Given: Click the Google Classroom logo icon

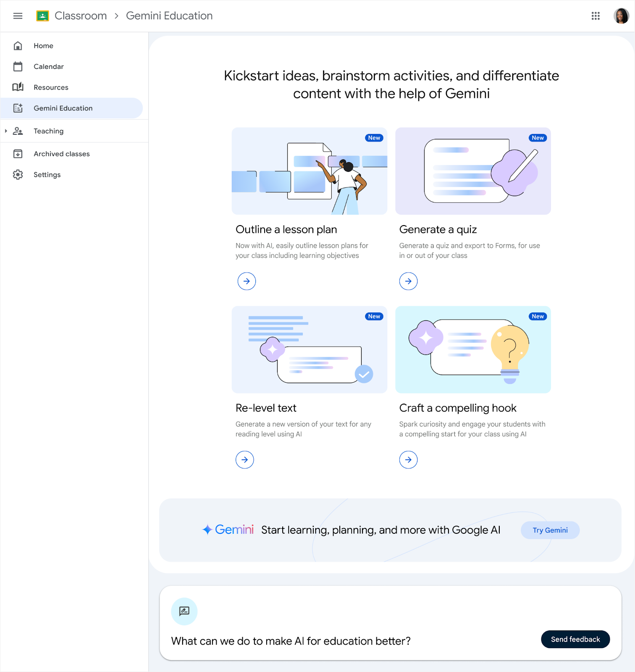Looking at the screenshot, I should 42,16.
